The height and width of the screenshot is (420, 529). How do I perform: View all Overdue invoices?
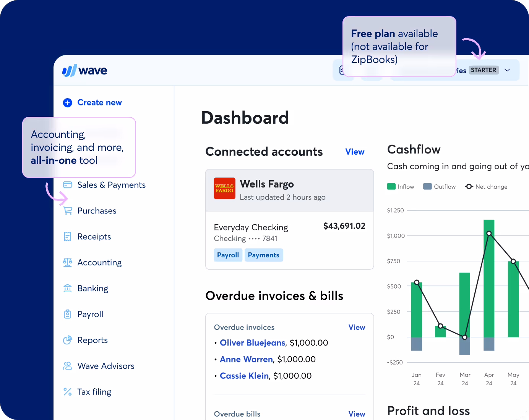click(x=357, y=327)
